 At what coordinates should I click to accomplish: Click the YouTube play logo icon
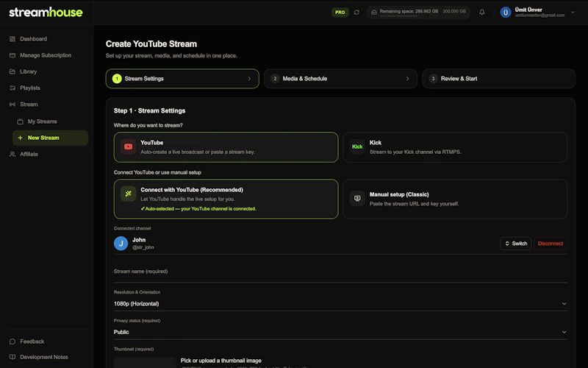click(128, 146)
